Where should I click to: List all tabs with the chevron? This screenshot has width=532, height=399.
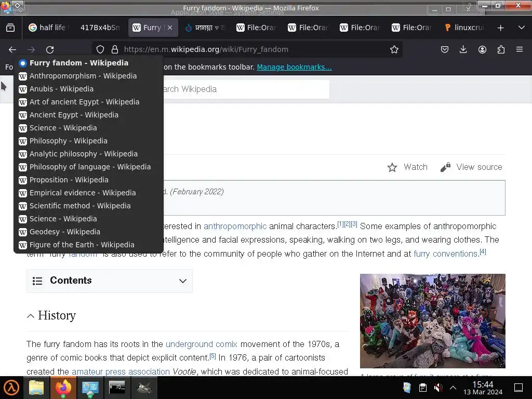[522, 28]
